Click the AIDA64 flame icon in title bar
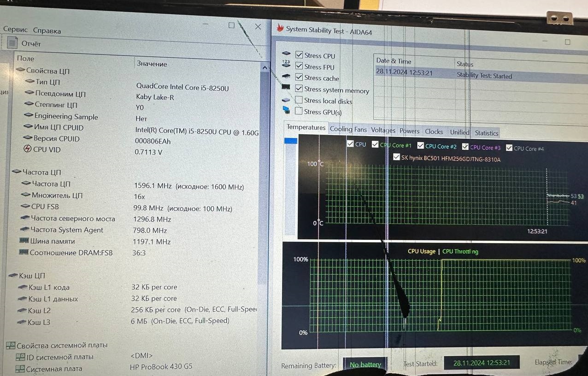The image size is (588, 376). (280, 28)
